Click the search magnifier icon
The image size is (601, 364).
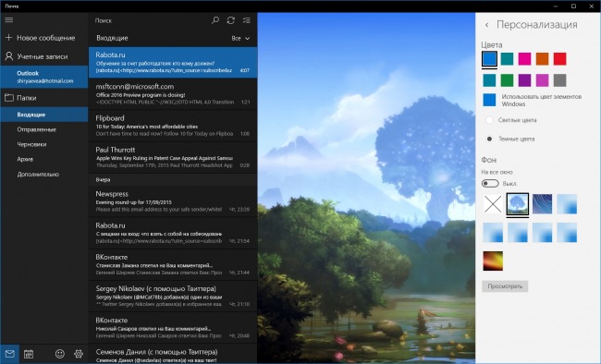tap(215, 20)
